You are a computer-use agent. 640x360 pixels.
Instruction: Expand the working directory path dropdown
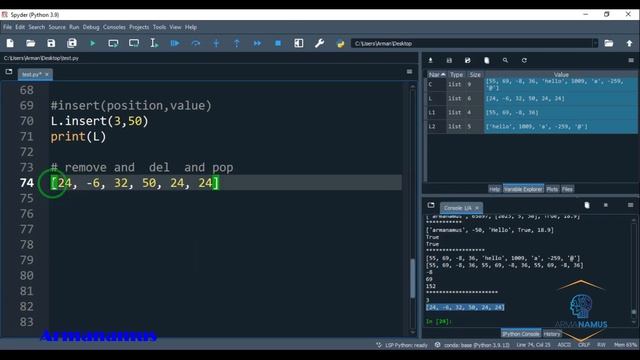[x=595, y=43]
